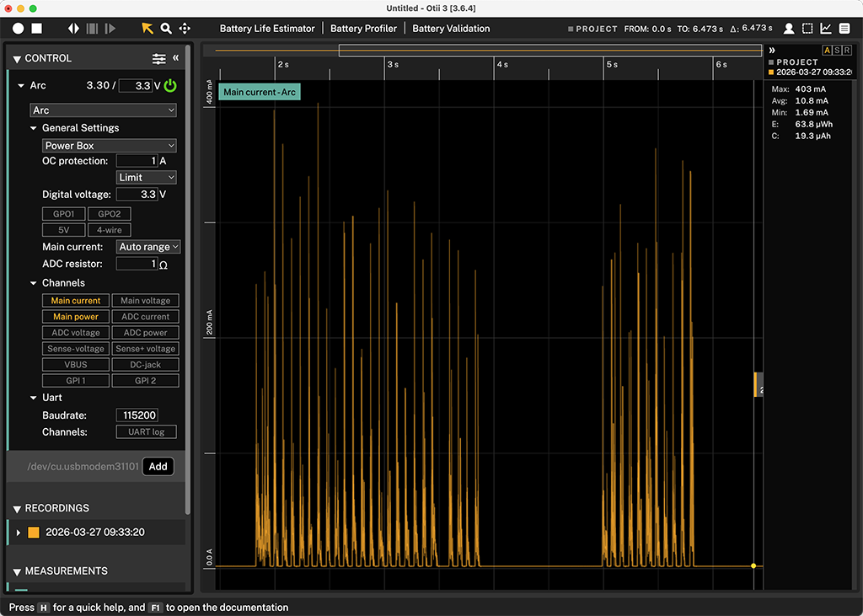Open the user account icon

pyautogui.click(x=789, y=28)
